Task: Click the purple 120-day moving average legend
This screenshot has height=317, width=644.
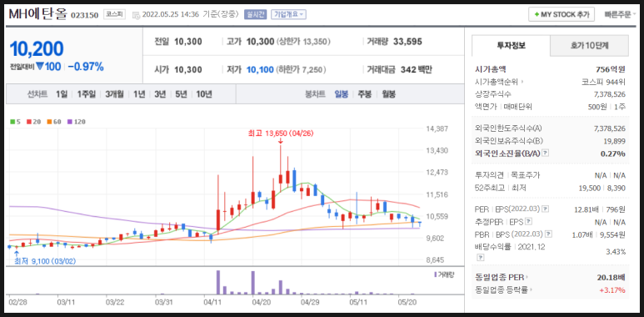Action: 77,122
